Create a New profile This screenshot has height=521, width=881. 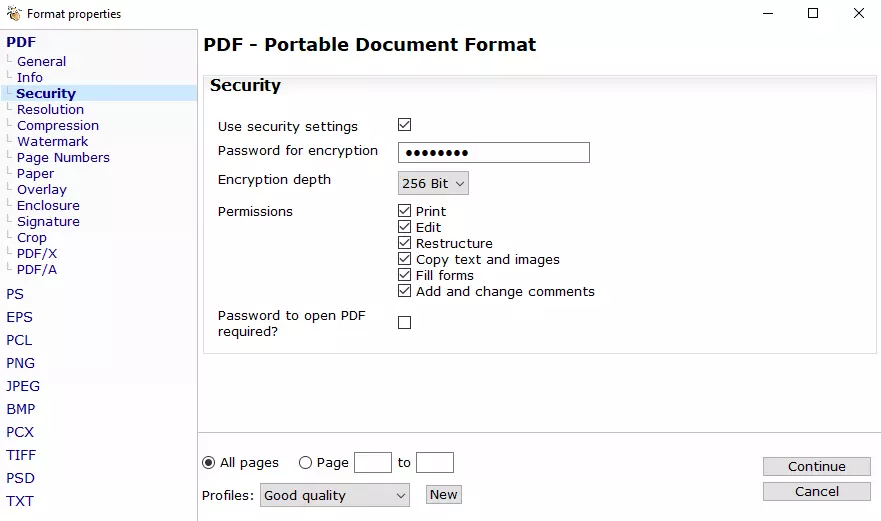(443, 495)
